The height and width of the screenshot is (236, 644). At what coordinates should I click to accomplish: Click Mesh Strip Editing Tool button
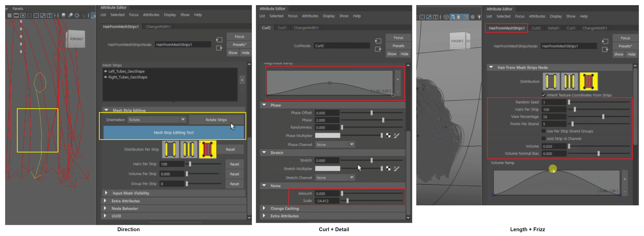174,133
